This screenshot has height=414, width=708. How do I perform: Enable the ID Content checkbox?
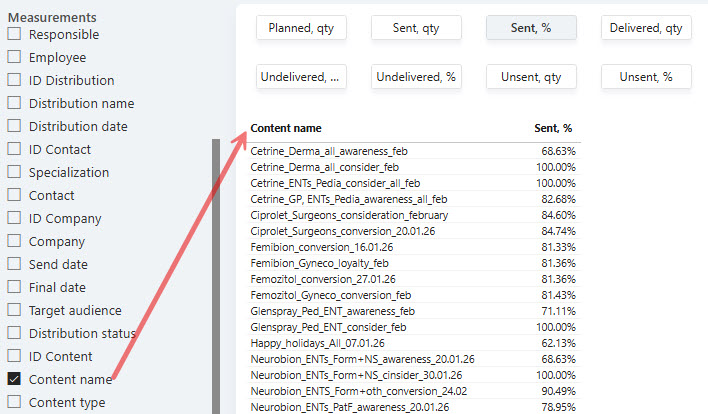tap(14, 356)
